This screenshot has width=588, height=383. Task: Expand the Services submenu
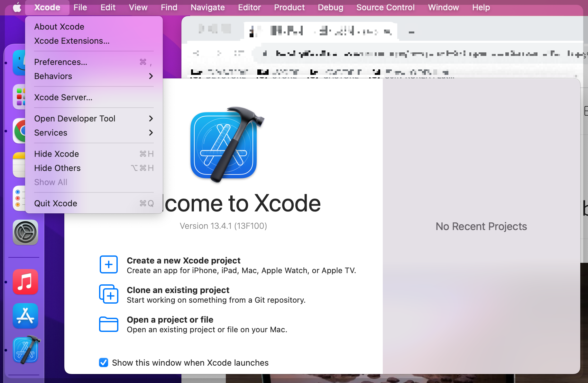94,133
